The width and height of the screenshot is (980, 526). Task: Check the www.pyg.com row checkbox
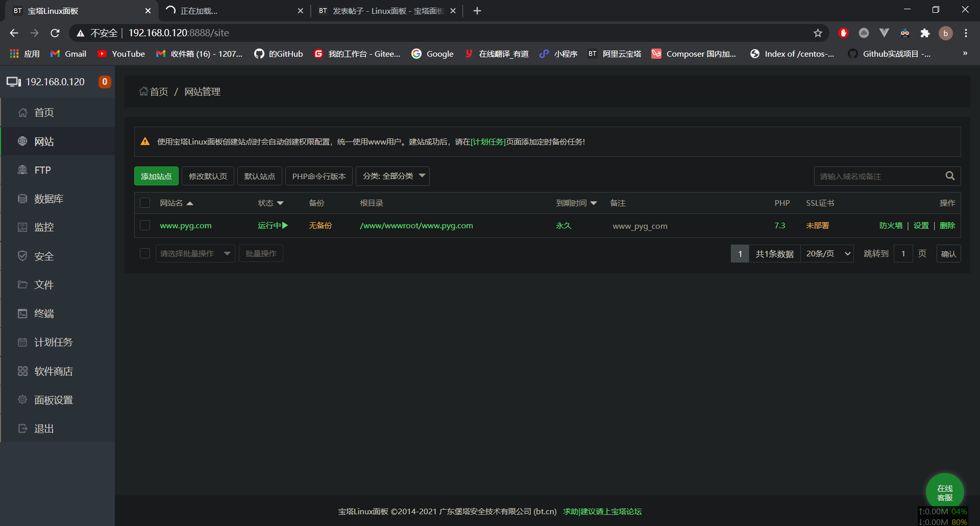[x=145, y=225]
